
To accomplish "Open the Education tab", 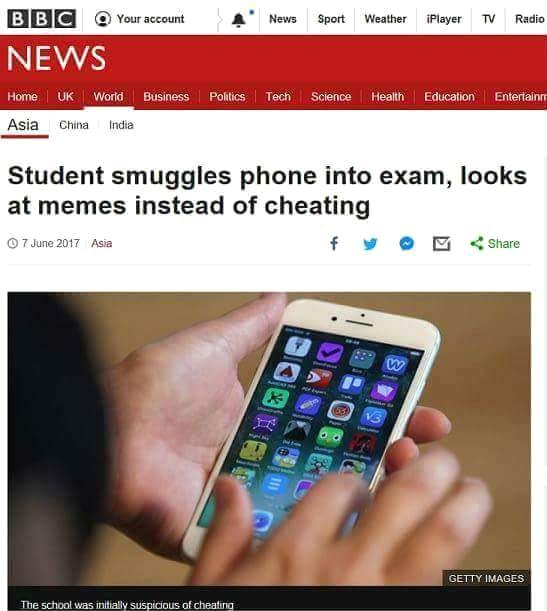I will click(x=449, y=96).
